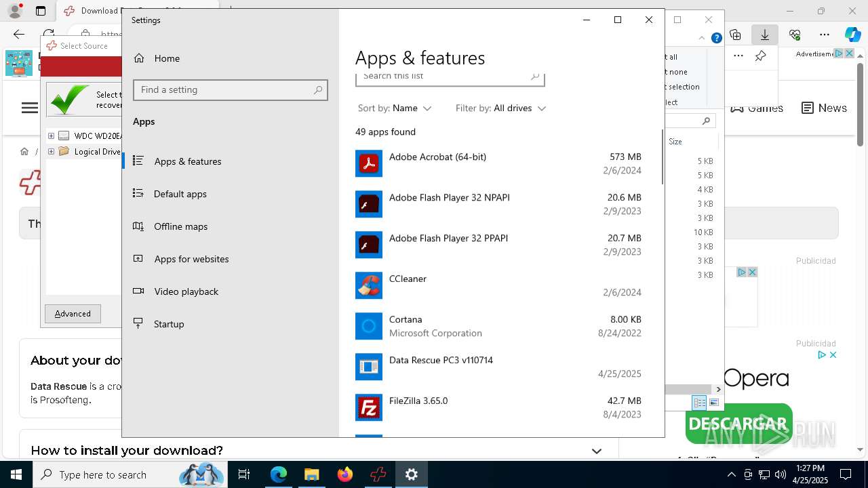Open Apps & features settings page
The width and height of the screenshot is (868, 488).
[230, 161]
